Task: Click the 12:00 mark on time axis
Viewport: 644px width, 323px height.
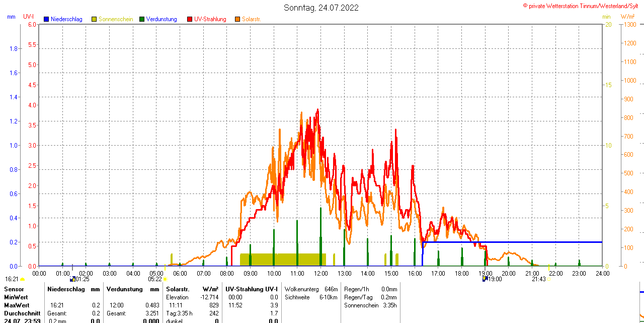Action: coord(320,273)
